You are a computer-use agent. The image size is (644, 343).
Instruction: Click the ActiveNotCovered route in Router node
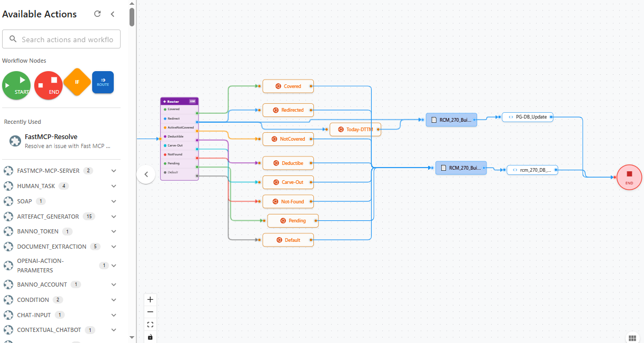(x=179, y=128)
